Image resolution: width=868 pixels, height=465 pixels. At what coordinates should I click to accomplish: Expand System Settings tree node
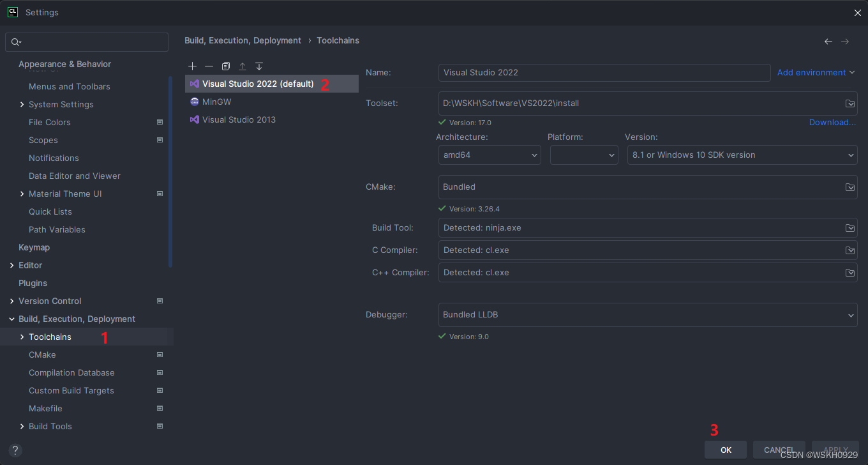click(x=22, y=104)
